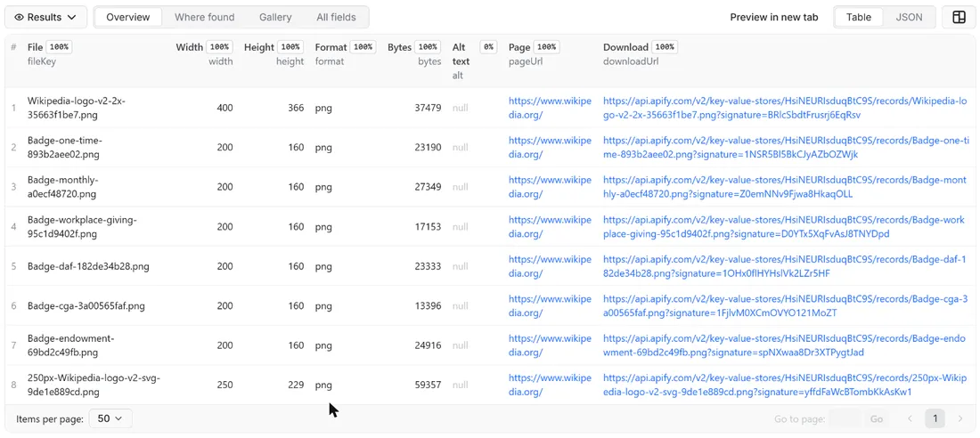Select file name Badge-cga-3a00565faf.png
This screenshot has width=980, height=438.
pyautogui.click(x=86, y=306)
